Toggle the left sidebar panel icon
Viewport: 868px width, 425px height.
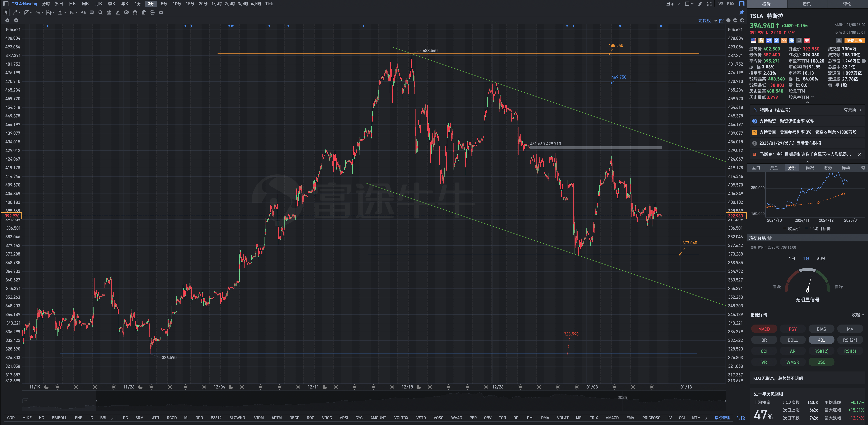[6, 4]
